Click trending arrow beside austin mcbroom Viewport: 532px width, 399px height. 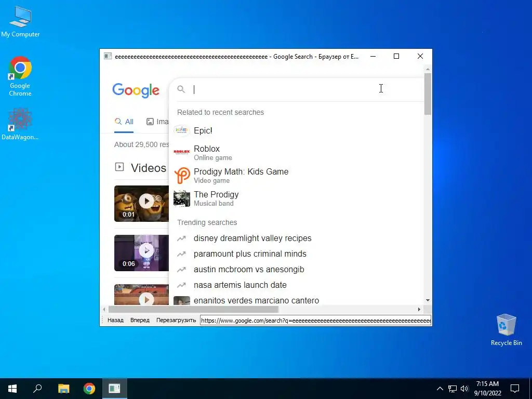[181, 270]
